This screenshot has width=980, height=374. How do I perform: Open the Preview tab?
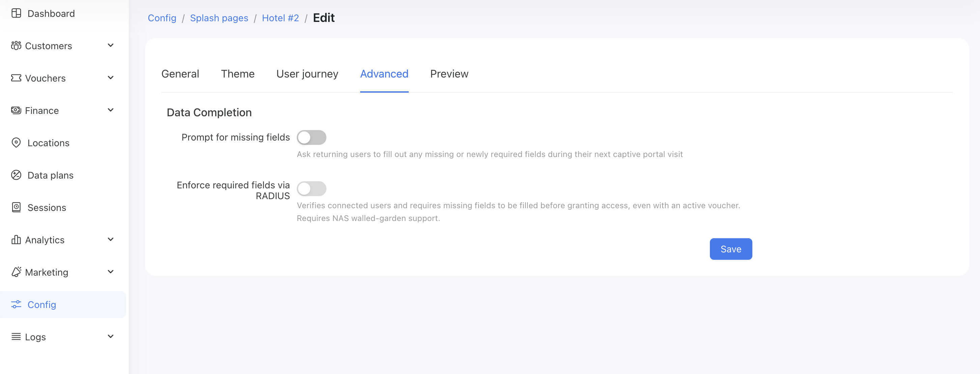click(x=449, y=74)
